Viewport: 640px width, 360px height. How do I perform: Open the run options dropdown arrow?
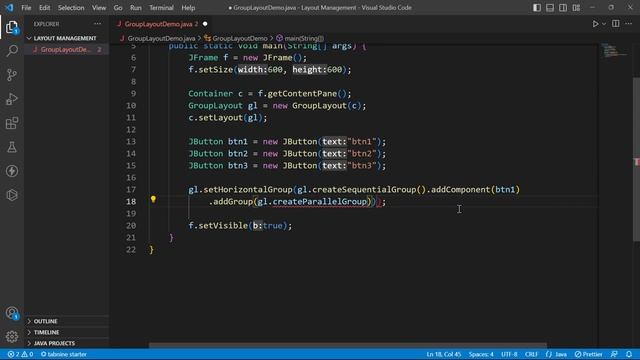click(604, 24)
